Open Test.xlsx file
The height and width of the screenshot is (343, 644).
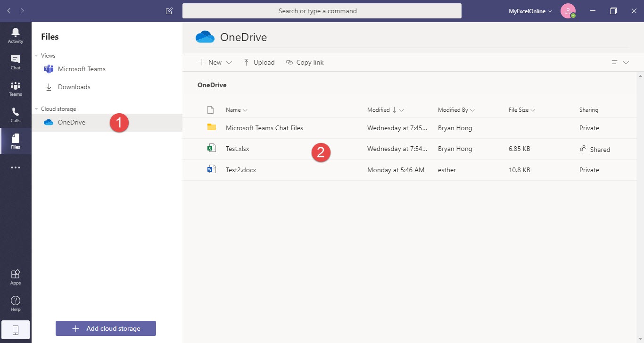pyautogui.click(x=238, y=149)
